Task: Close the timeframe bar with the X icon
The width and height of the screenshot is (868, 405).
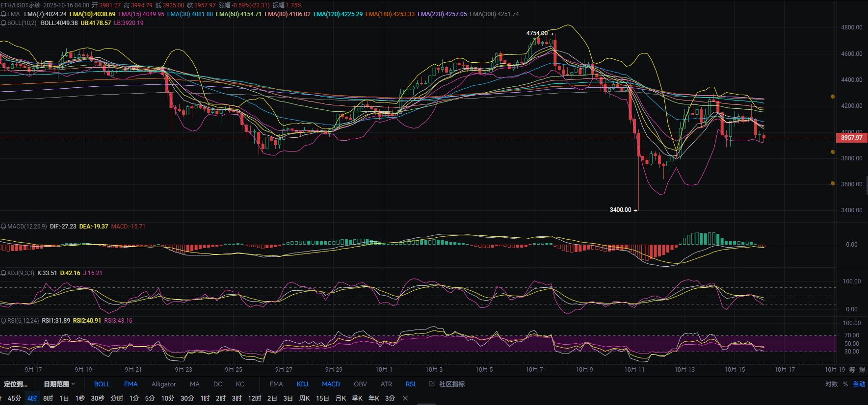Action: point(405,398)
